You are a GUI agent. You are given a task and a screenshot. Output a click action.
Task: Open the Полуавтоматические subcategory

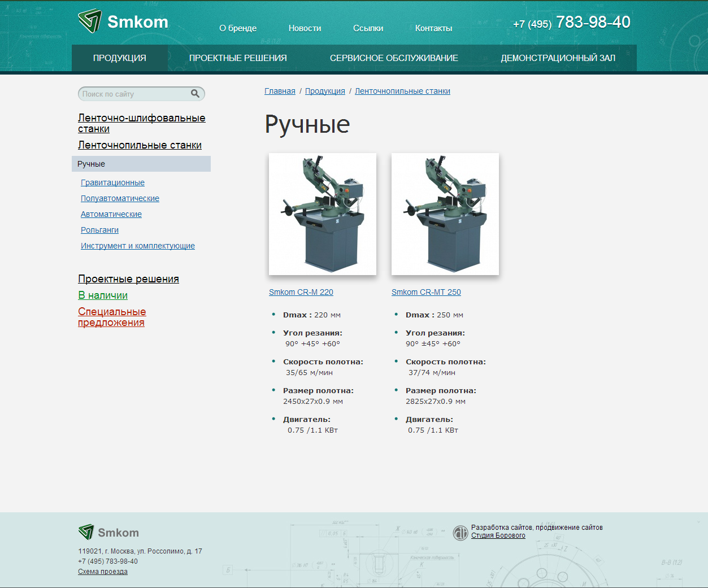[120, 198]
